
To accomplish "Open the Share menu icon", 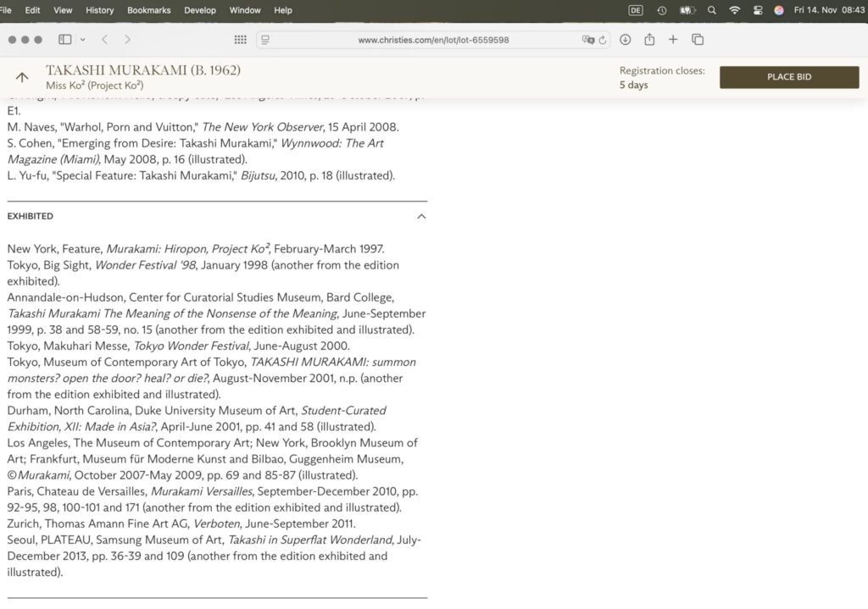I will point(649,40).
